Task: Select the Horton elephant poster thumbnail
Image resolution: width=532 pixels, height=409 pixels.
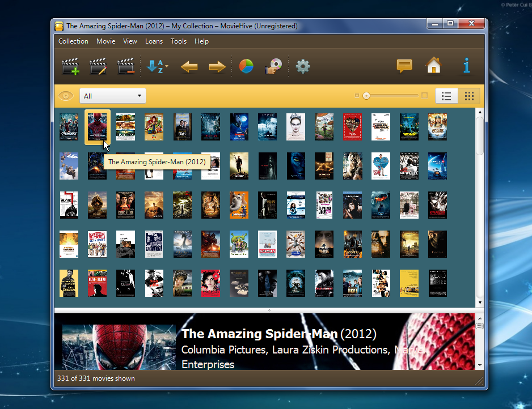Action: [x=239, y=205]
